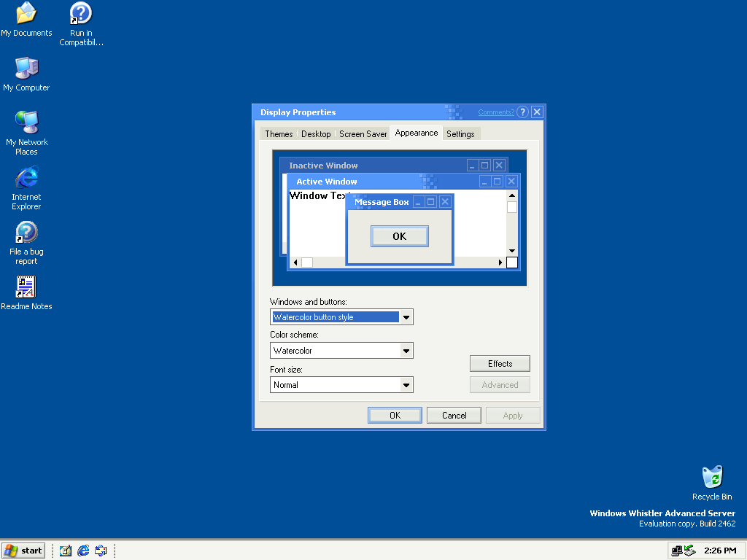Cancel the Display Properties dialog
Viewport: 747px width, 560px height.
[x=454, y=415]
